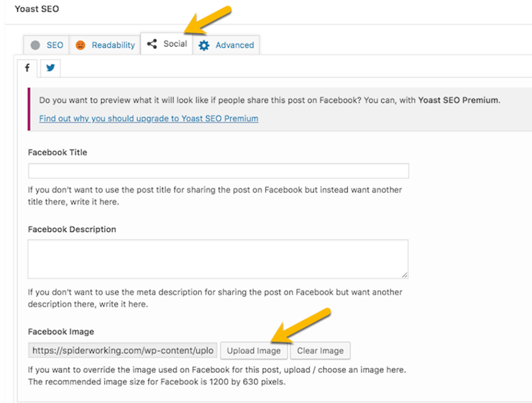Click the Facebook Image URL field
Viewport: 532px width, 403px height.
tap(123, 350)
